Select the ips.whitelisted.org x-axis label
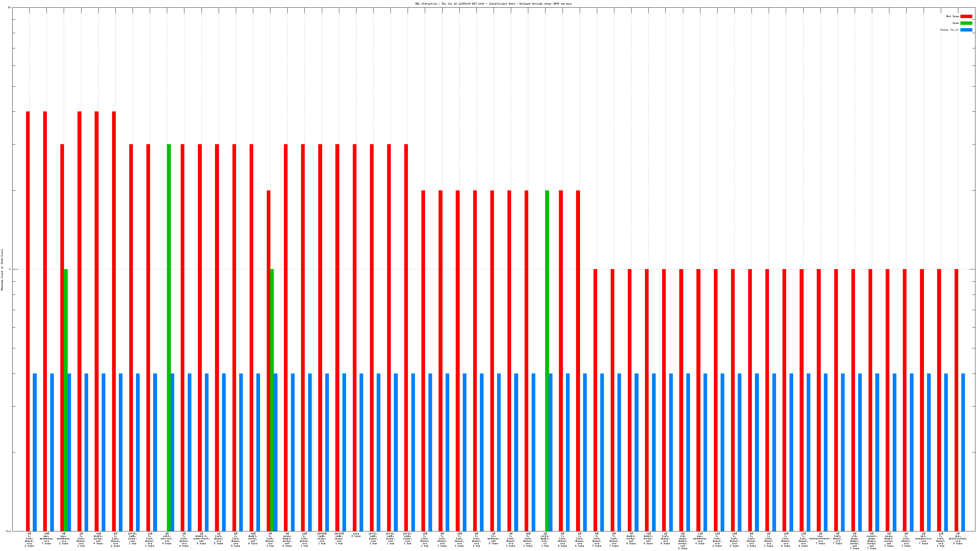Image resolution: width=980 pixels, height=551 pixels. point(958,538)
